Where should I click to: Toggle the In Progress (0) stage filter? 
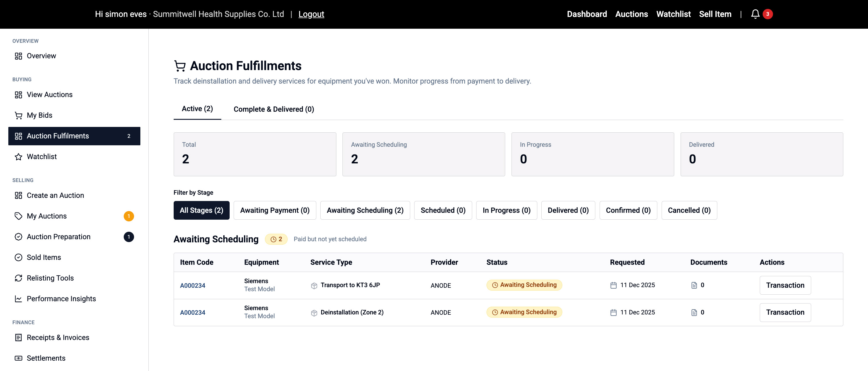[x=506, y=210]
